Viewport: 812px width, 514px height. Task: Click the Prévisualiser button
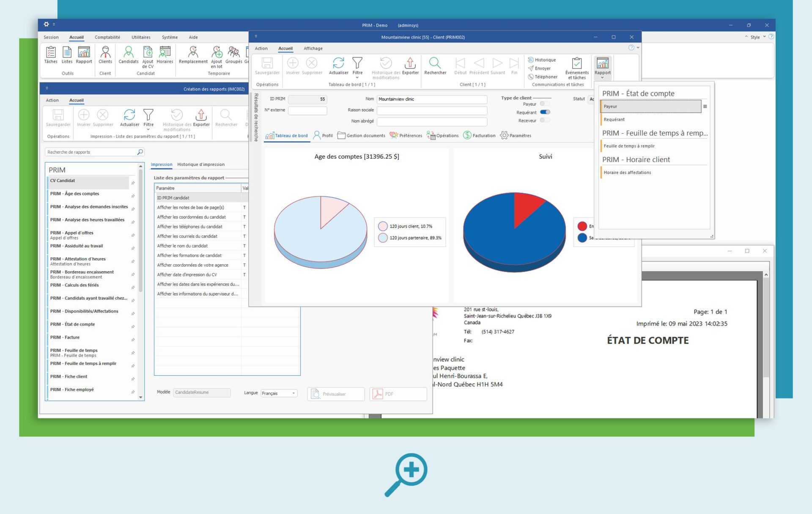[x=336, y=394]
